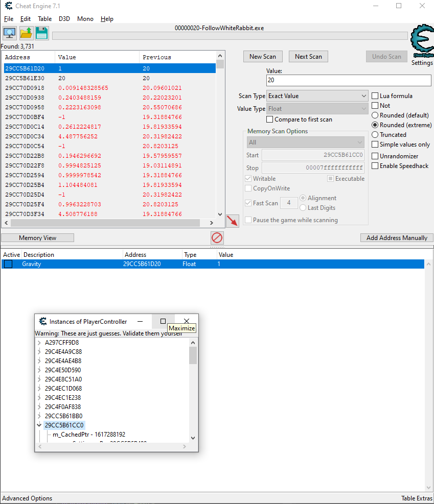
Task: Click the Start address field
Action: [313, 155]
